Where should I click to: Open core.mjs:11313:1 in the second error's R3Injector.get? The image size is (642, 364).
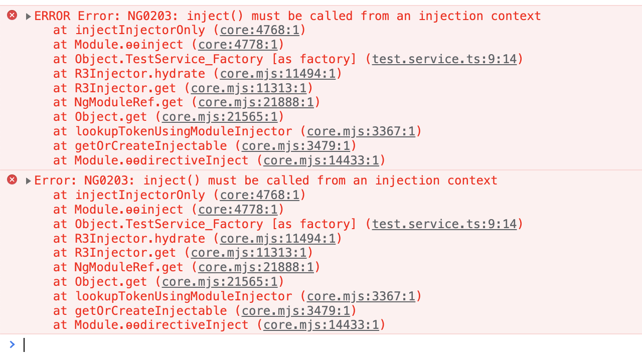[x=249, y=253]
